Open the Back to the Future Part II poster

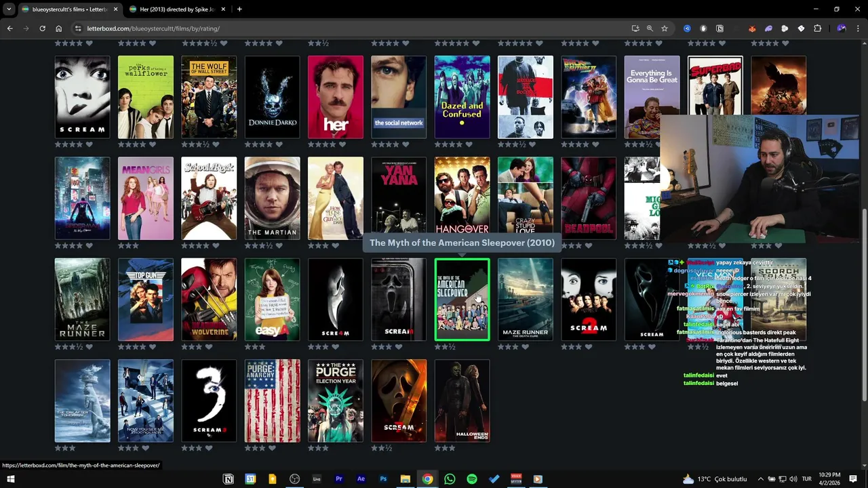[589, 97]
